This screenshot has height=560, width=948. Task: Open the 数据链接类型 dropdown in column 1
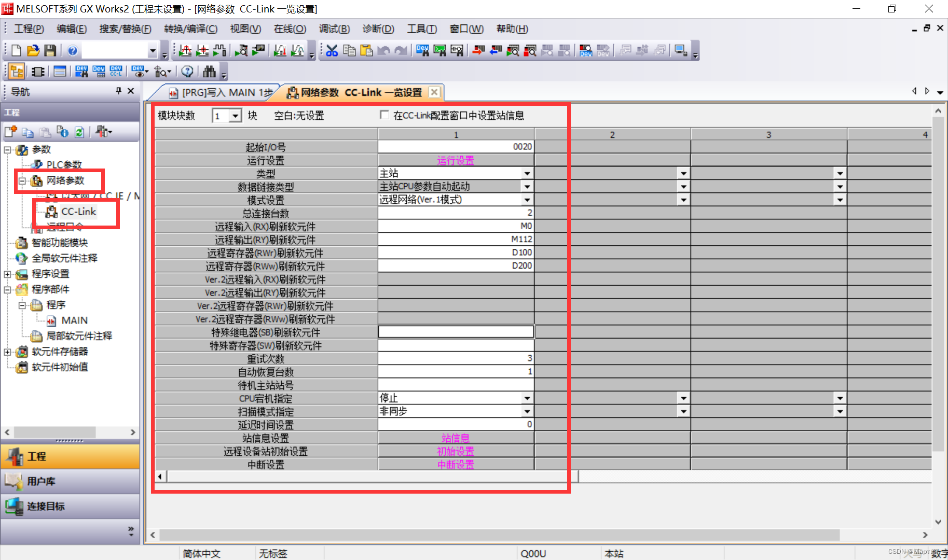[527, 187]
